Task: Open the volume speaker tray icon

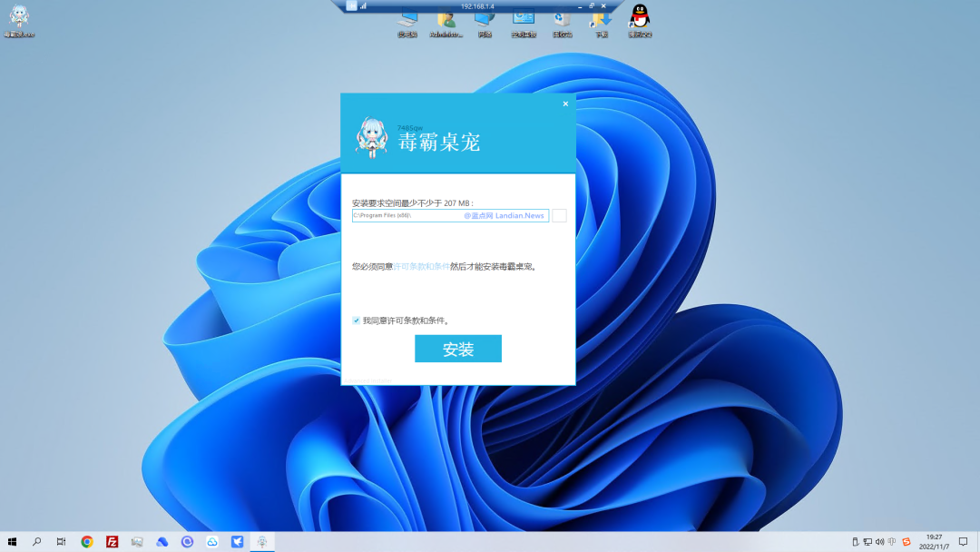Action: [879, 542]
